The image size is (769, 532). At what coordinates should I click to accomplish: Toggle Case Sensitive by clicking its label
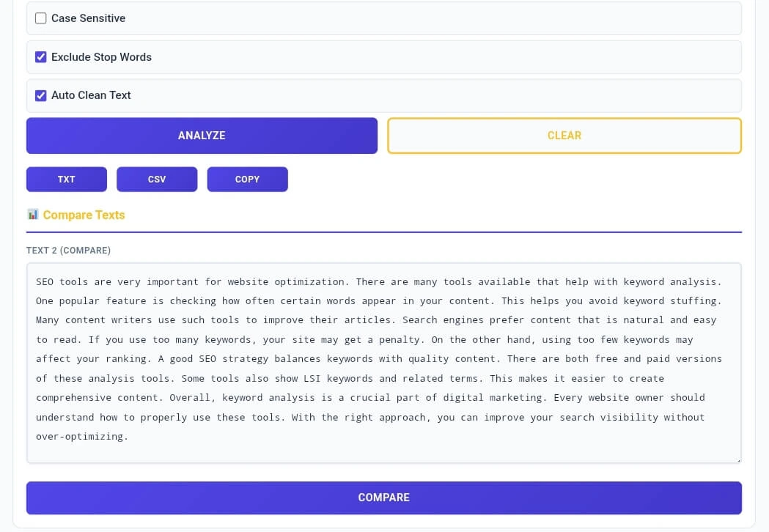pos(87,18)
